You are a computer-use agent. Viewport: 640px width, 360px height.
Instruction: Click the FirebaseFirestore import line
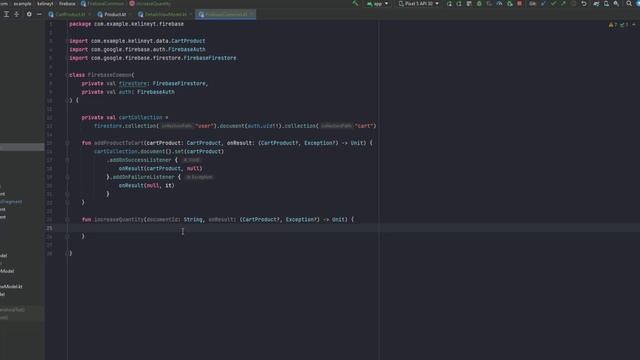click(153, 58)
